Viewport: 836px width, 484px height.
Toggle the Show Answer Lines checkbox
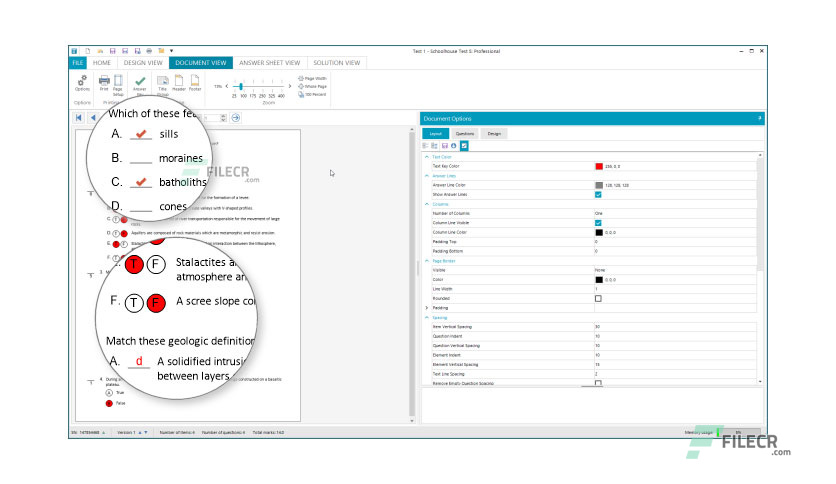598,195
